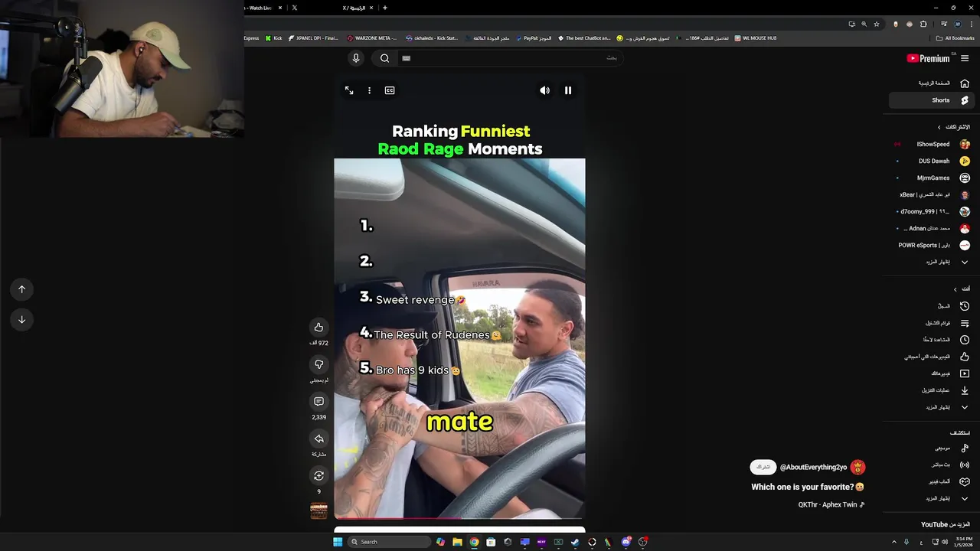
Task: Click the remix icon showing 9
Action: [318, 476]
